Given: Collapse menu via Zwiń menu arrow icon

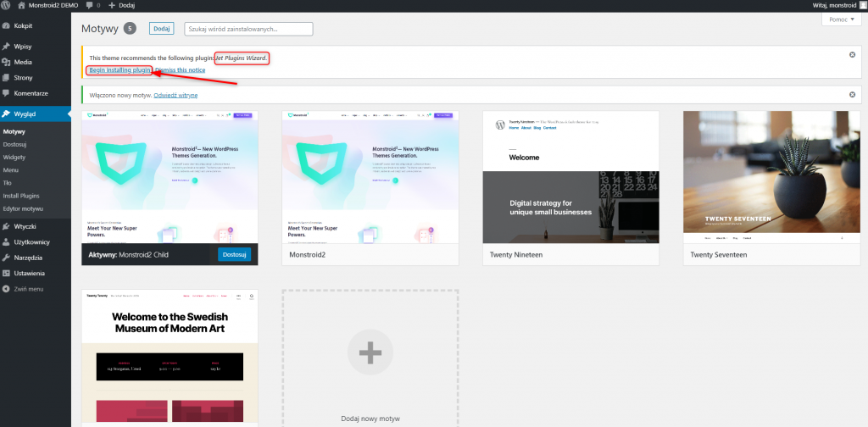Looking at the screenshot, I should click(x=6, y=289).
